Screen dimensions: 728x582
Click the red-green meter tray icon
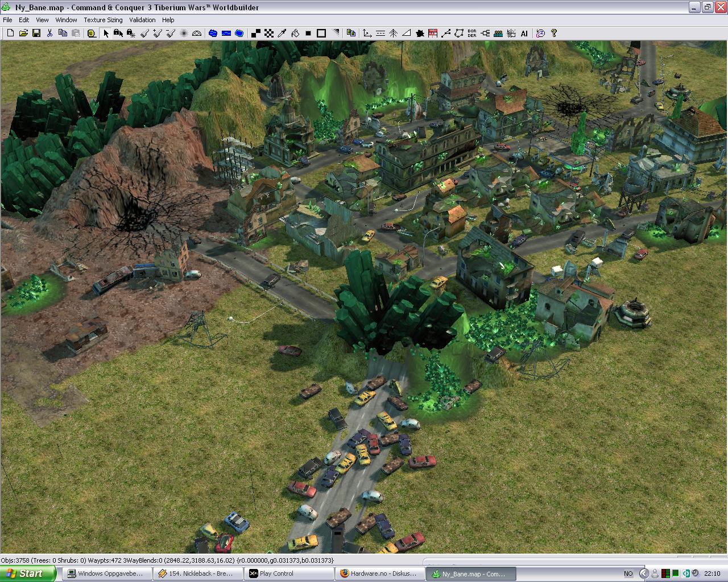[665, 573]
